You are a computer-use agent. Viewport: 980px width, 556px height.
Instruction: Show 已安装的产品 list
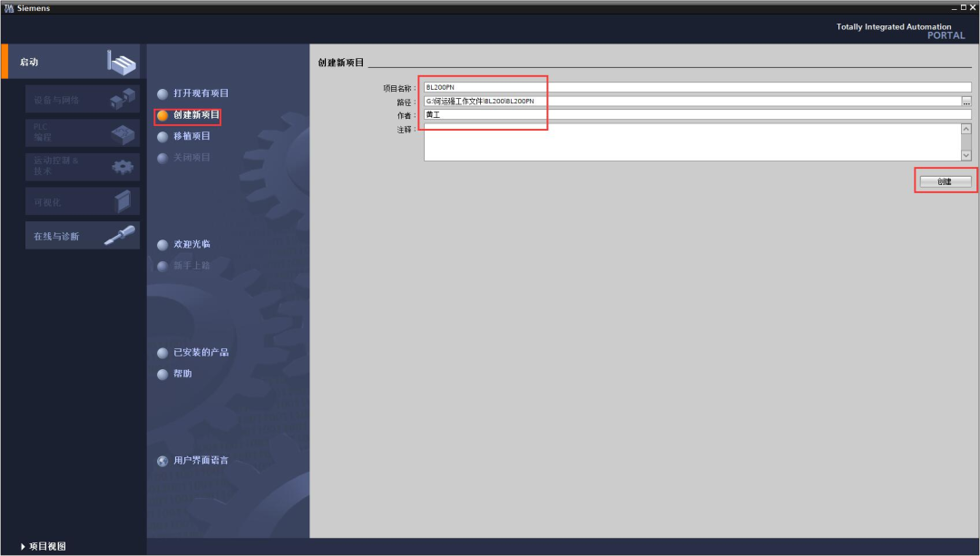pos(201,352)
